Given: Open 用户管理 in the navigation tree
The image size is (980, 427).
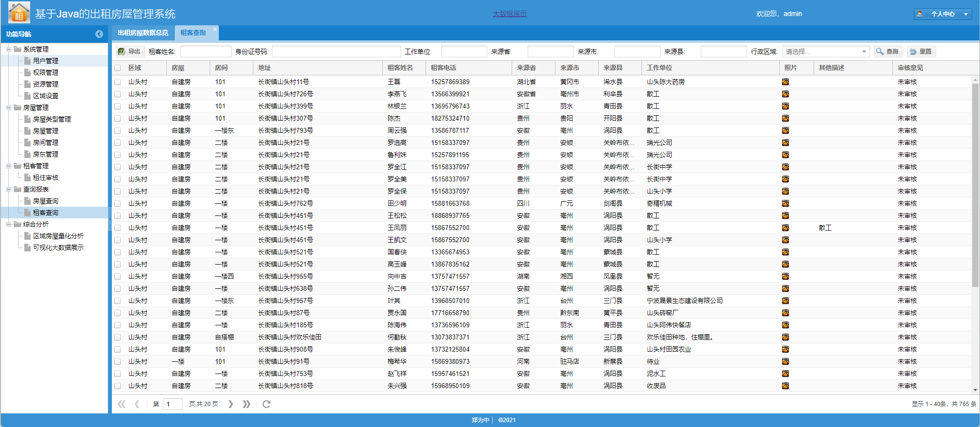Looking at the screenshot, I should click(46, 61).
